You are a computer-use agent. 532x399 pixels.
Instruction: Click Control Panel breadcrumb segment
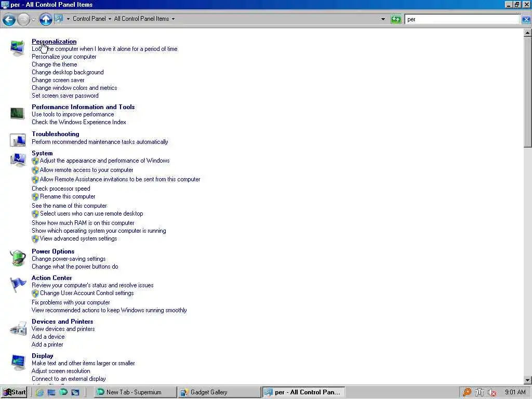click(x=89, y=19)
